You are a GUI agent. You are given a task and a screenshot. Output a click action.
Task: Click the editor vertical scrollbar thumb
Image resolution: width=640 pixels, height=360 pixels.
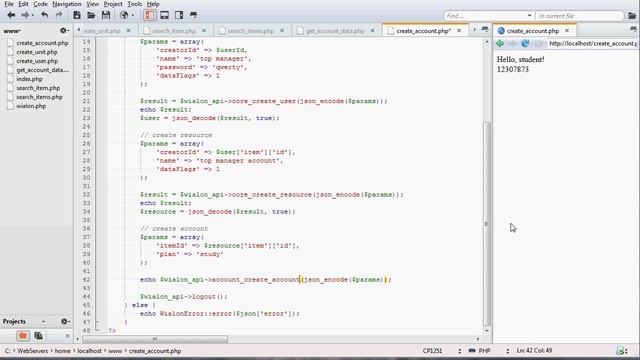click(486, 223)
